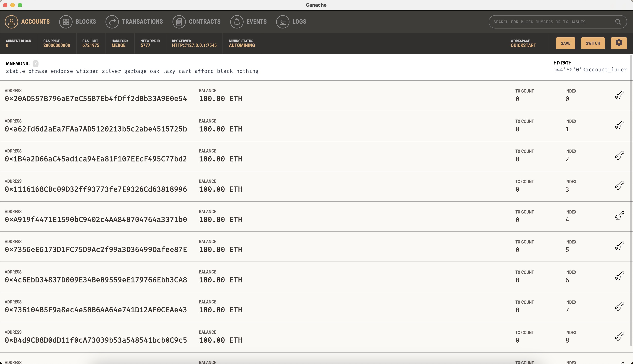Click the mnemonic phrase text
The image size is (633, 364).
[132, 71]
